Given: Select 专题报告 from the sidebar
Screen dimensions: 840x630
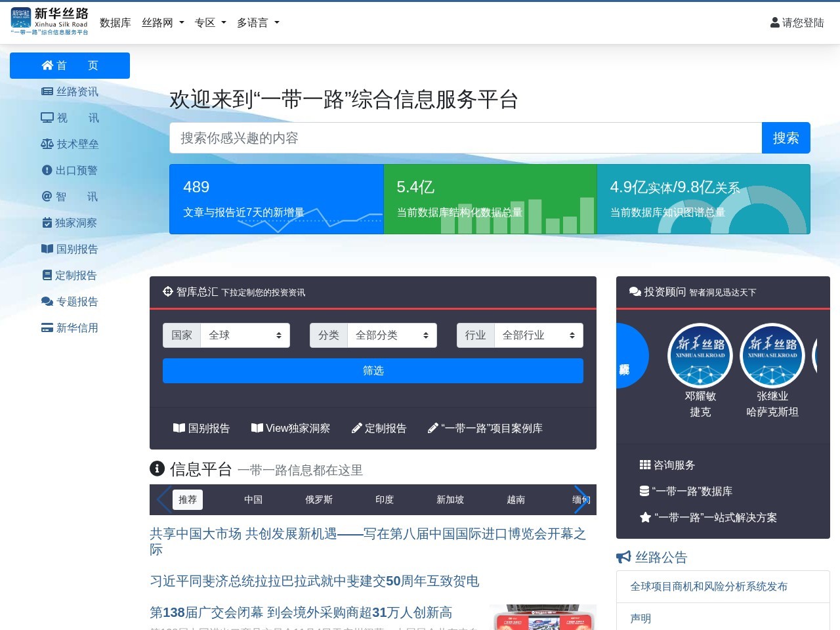Looking at the screenshot, I should (69, 302).
